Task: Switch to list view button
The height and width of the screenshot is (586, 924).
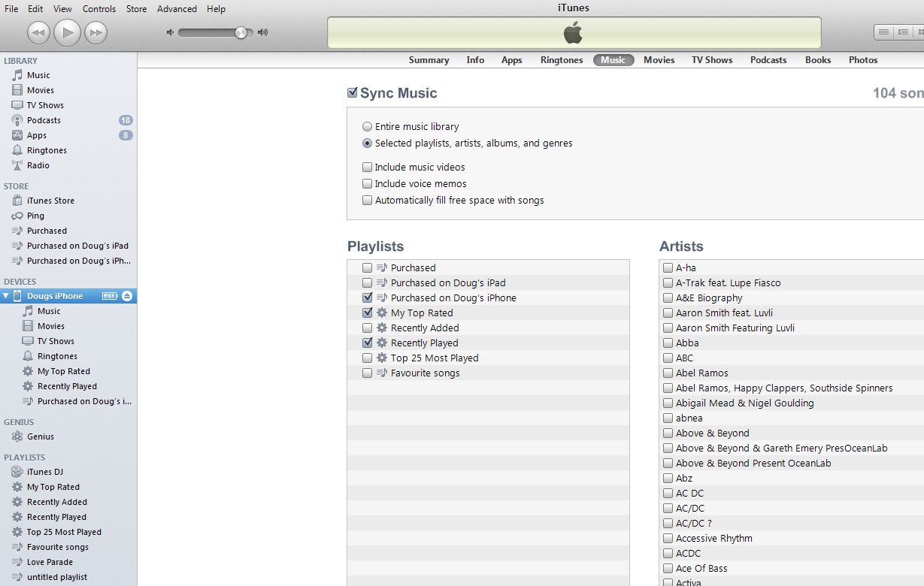Action: pyautogui.click(x=883, y=32)
